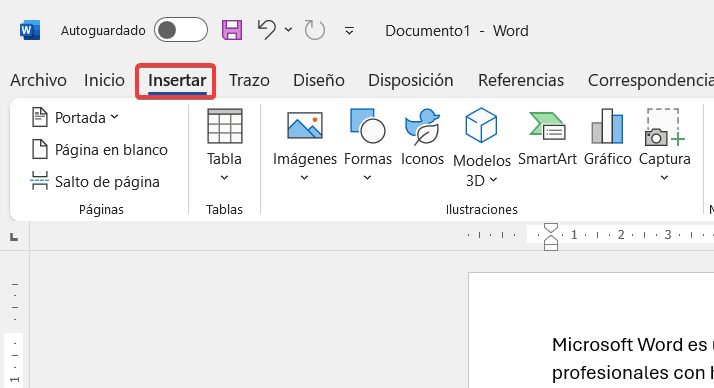Click the Modelos 3D cube icon
Viewport: 714px width, 388px height.
tap(481, 125)
